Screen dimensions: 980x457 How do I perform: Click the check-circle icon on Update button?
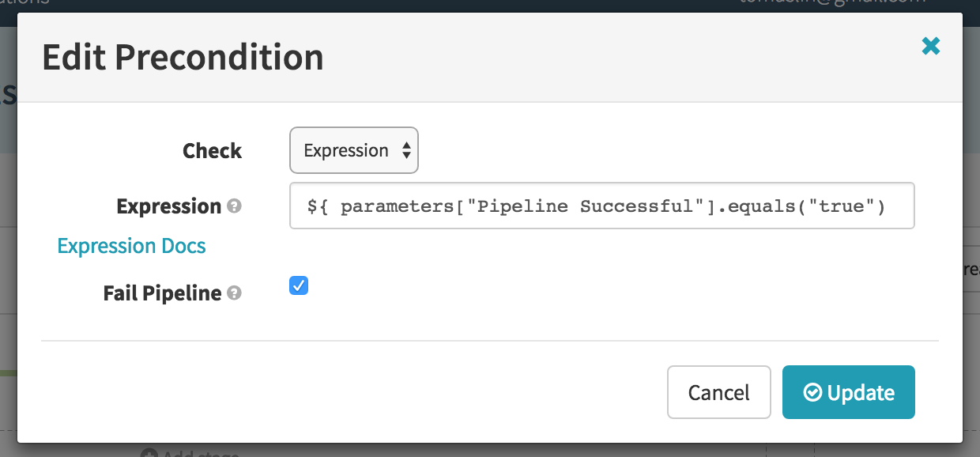pos(812,392)
